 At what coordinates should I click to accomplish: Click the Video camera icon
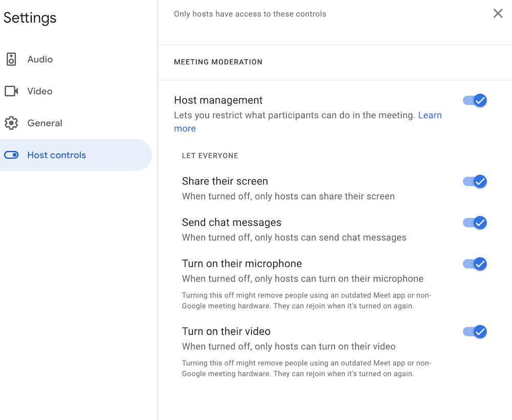coord(11,91)
